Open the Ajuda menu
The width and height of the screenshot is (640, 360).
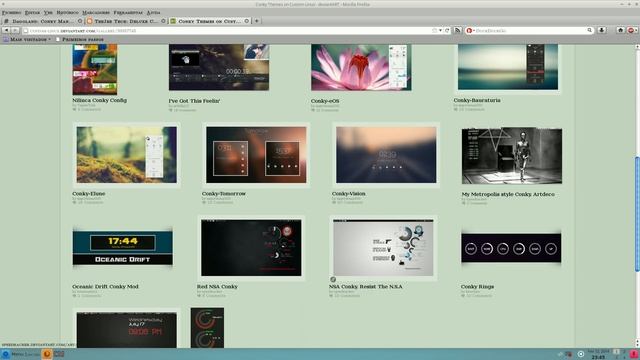tap(153, 13)
